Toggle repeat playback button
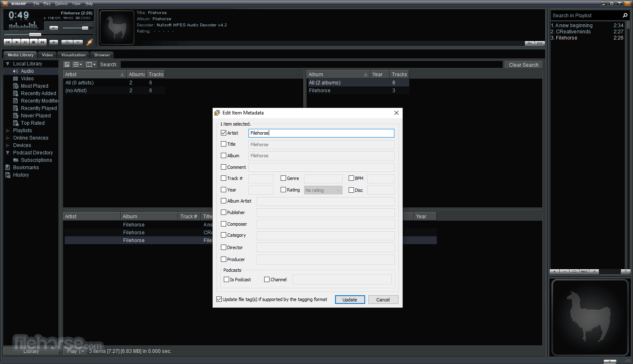Viewport: 633px width, 364px height. [78, 42]
